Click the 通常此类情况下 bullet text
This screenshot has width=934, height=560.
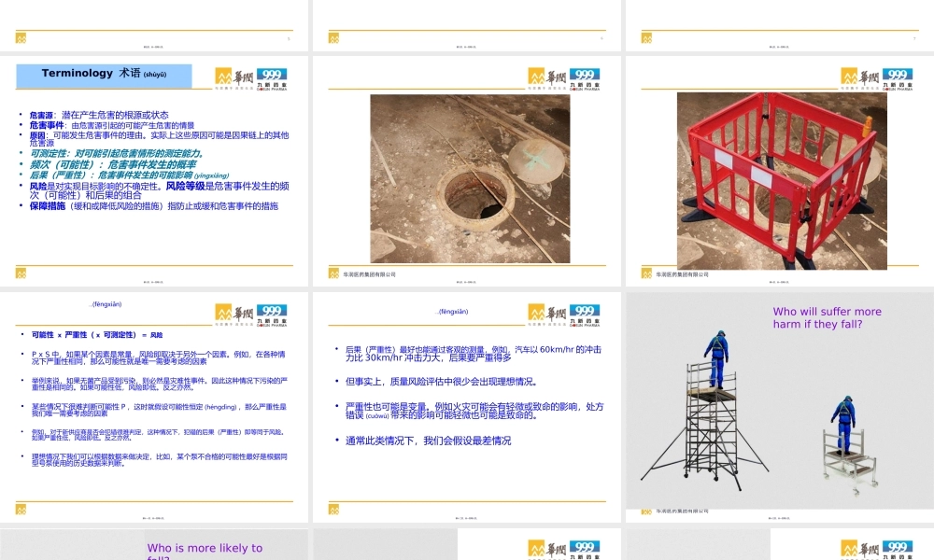[428, 440]
